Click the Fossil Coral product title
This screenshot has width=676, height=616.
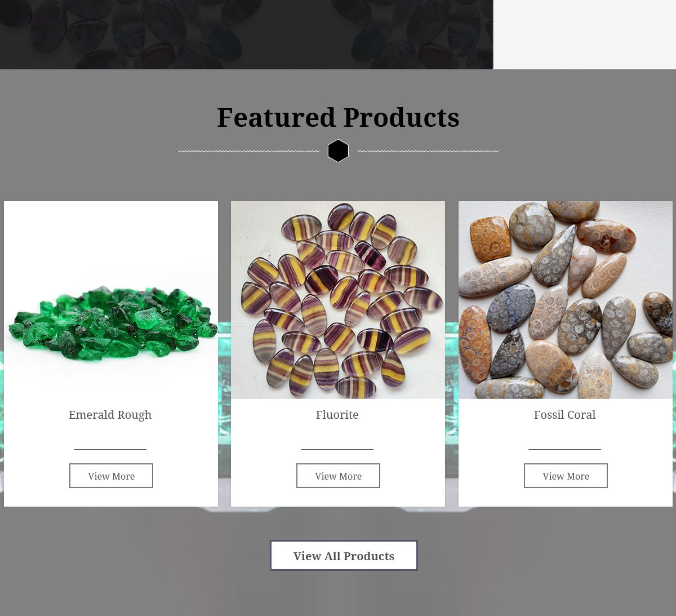click(x=564, y=415)
